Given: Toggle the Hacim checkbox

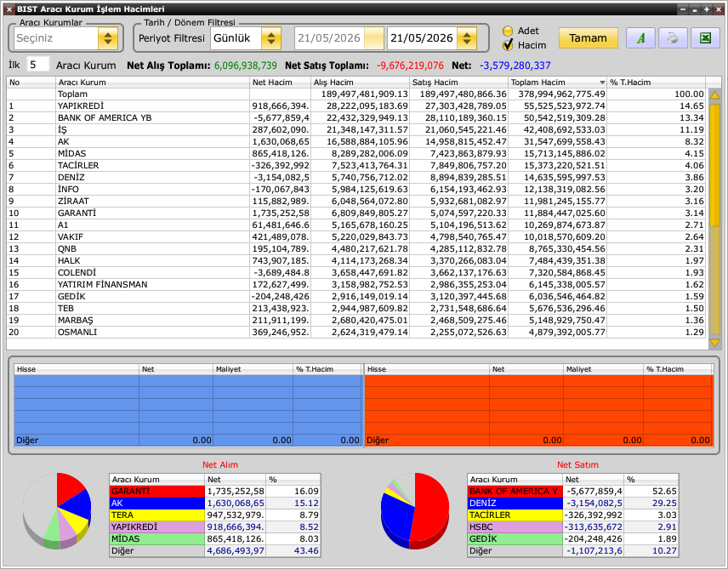Looking at the screenshot, I should coord(508,45).
